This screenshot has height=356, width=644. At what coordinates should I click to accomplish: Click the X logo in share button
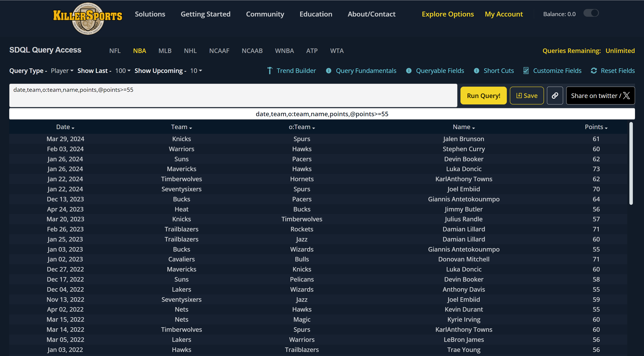[626, 95]
